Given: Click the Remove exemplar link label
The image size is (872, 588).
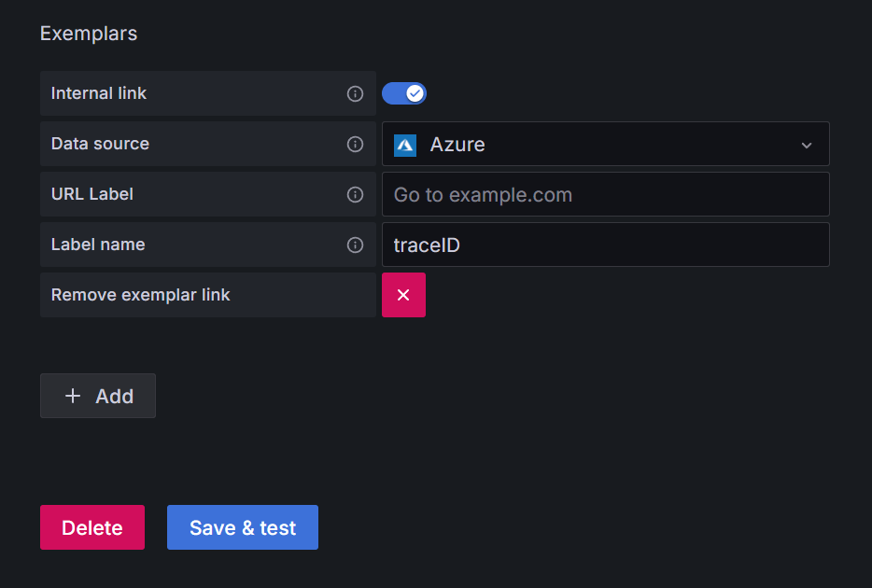Looking at the screenshot, I should click(140, 295).
